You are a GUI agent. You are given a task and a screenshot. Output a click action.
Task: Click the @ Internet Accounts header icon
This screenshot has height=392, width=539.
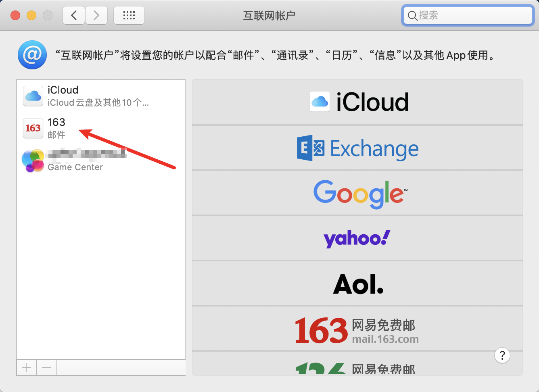32,55
